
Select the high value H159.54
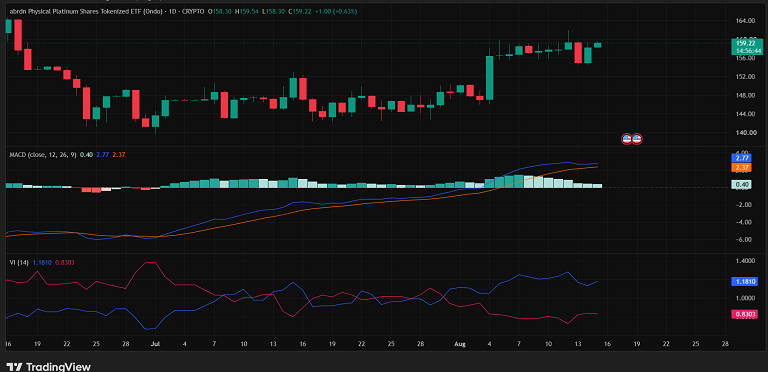(245, 11)
